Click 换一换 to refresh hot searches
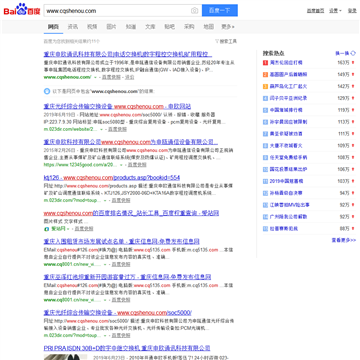Viewport: 360px width, 360px height. (x=342, y=53)
